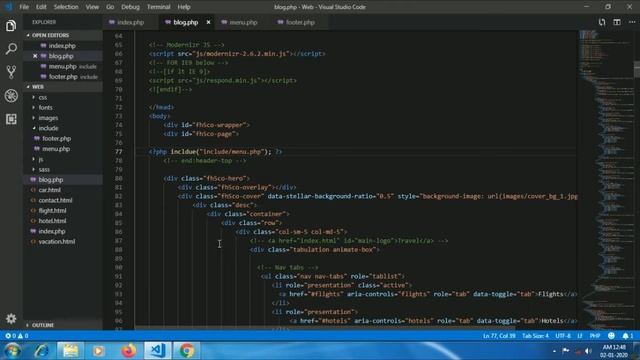The height and width of the screenshot is (360, 640).
Task: Open the Go menu
Action: pyautogui.click(x=110, y=7)
